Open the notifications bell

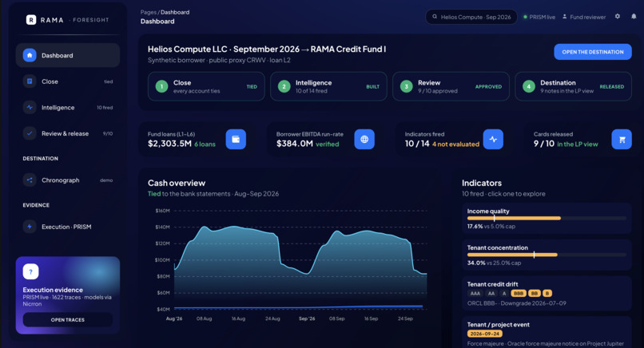[x=634, y=17]
